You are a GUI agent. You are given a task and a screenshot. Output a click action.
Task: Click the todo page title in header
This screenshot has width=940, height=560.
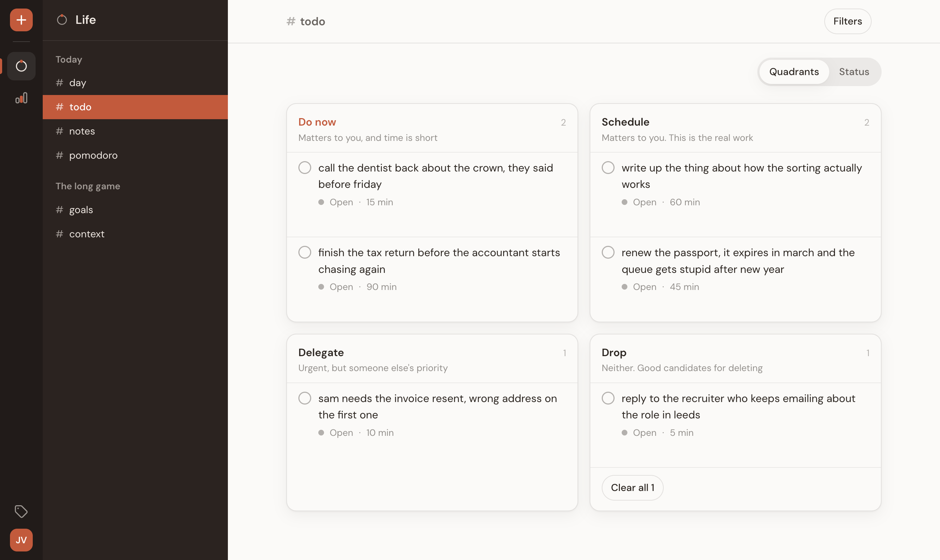click(312, 21)
